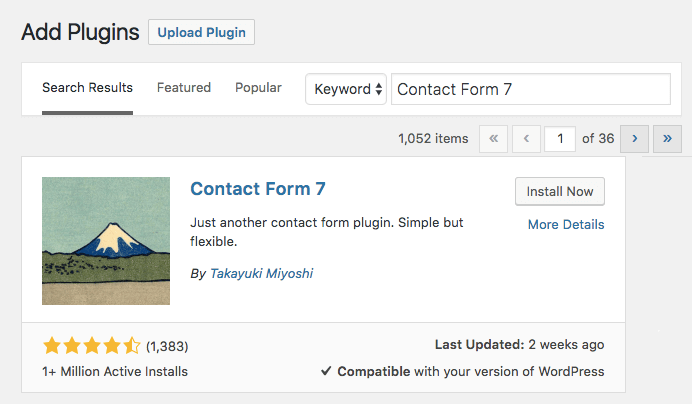Click the 1,383 ratings count

(x=167, y=347)
